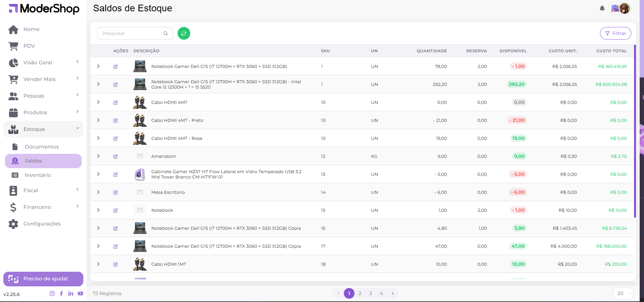
Task: Select the Saldos menu item
Action: coord(43,161)
